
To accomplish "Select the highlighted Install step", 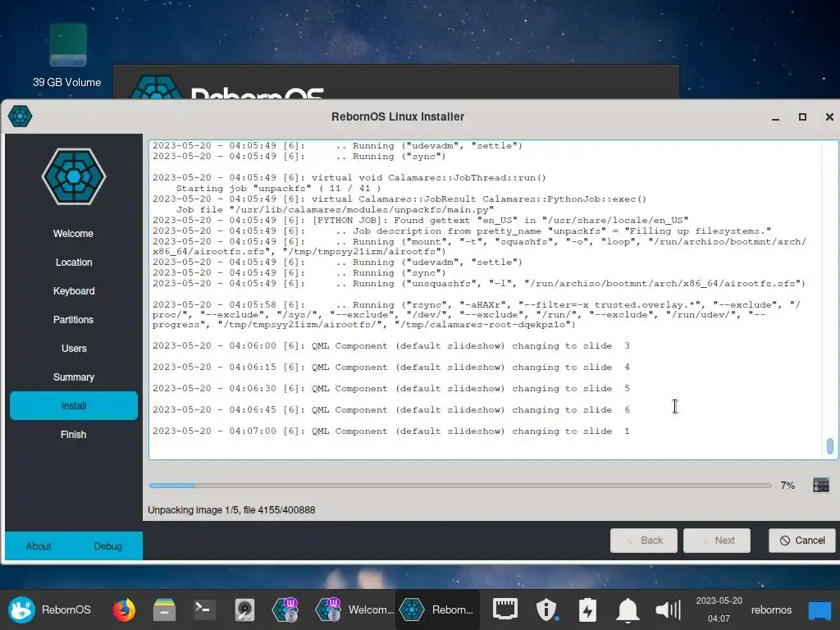I will coord(73,405).
